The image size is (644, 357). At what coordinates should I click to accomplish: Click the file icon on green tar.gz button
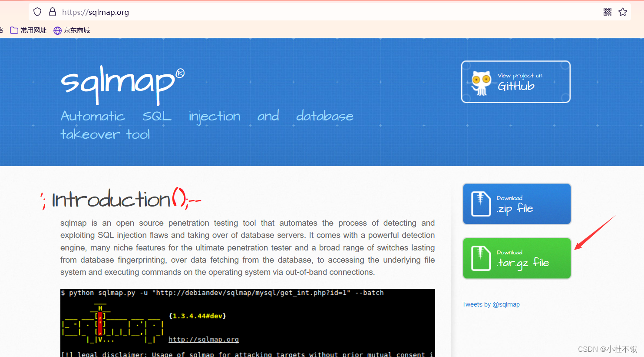click(480, 258)
